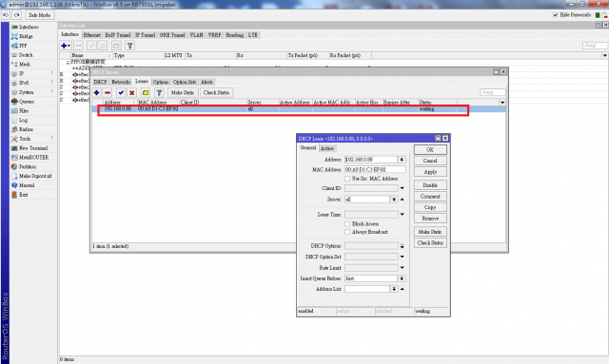Open Partition from the sidebar
This screenshot has width=609, height=364.
click(x=28, y=166)
